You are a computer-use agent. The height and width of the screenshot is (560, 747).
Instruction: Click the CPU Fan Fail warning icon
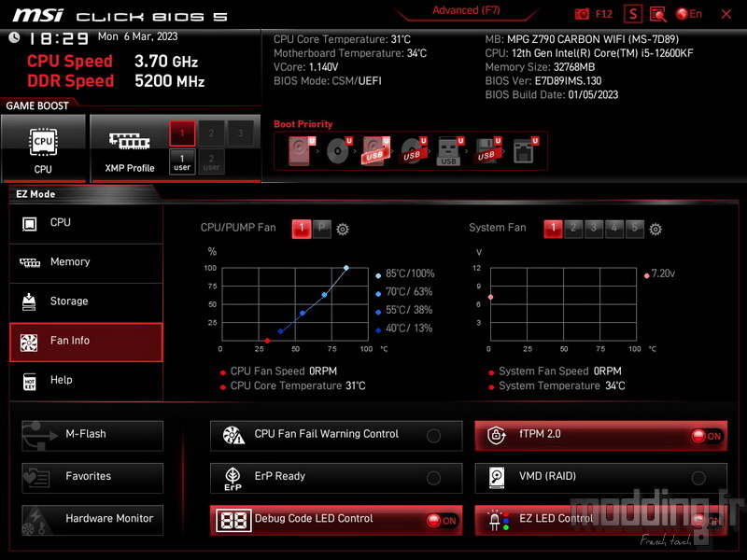tap(233, 435)
